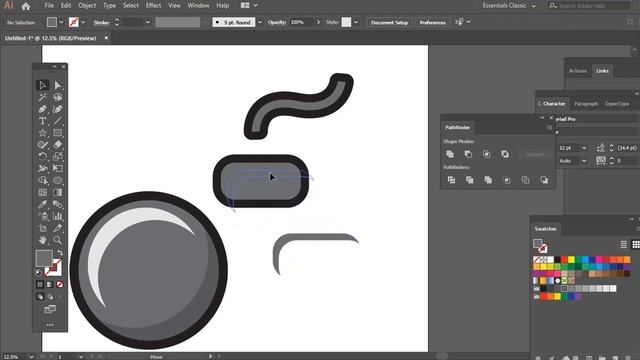Image resolution: width=640 pixels, height=360 pixels.
Task: Enable Draw Behind mode
Action: [49, 297]
